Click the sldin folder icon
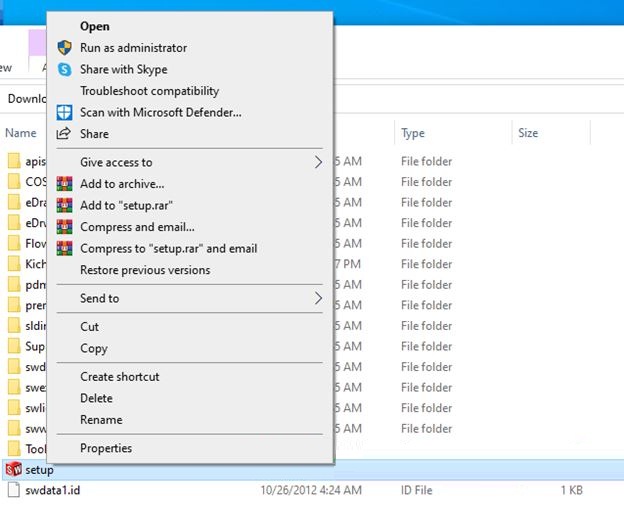This screenshot has height=510, width=624. (x=14, y=325)
